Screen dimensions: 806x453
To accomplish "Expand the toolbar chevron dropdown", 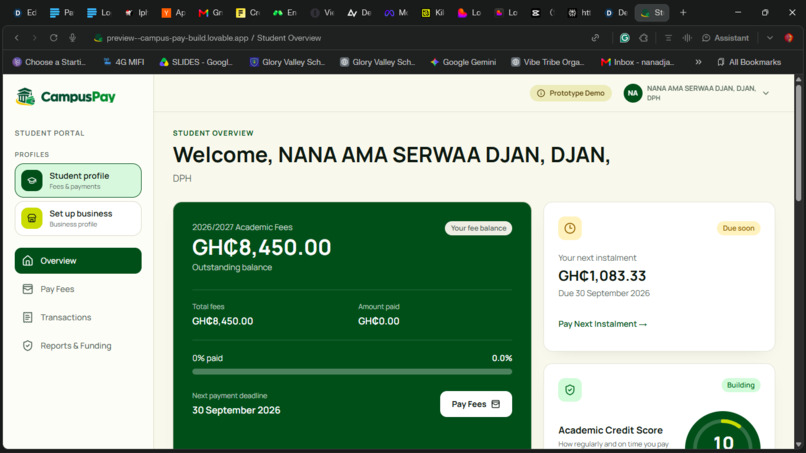I will [770, 38].
